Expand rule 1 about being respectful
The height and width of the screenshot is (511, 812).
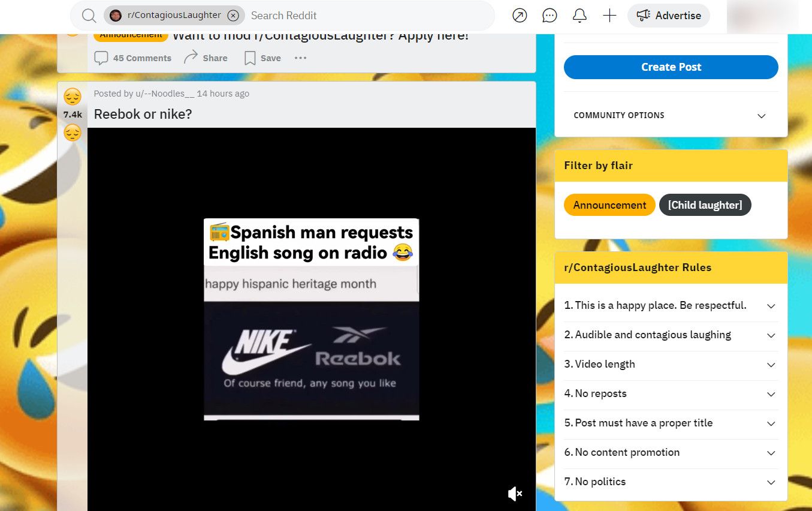pyautogui.click(x=771, y=306)
